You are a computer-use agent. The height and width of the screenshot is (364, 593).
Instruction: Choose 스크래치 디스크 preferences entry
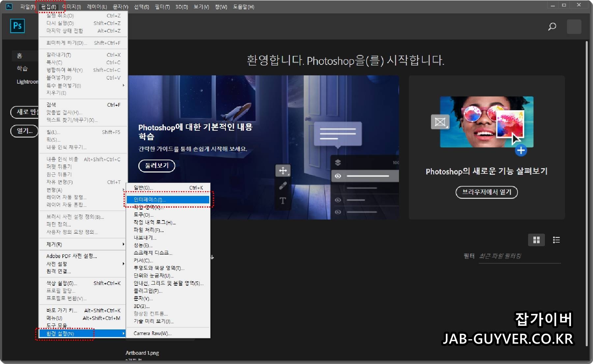(x=168, y=253)
